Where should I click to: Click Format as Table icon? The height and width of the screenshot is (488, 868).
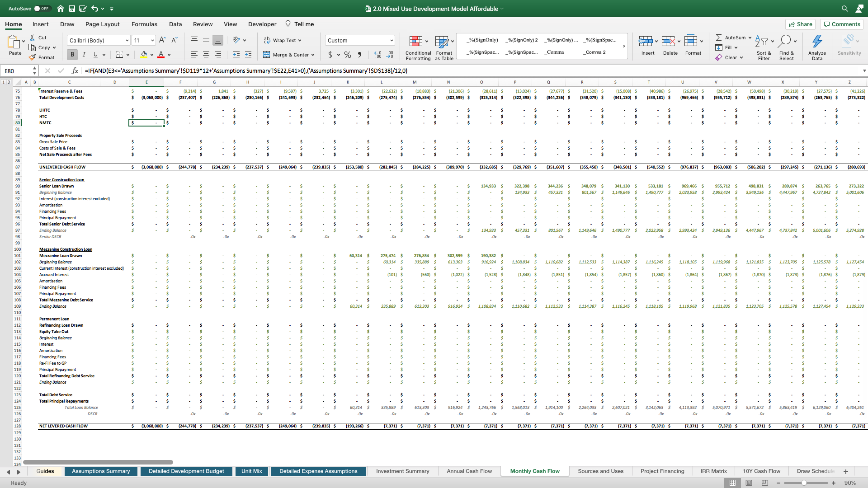point(442,42)
